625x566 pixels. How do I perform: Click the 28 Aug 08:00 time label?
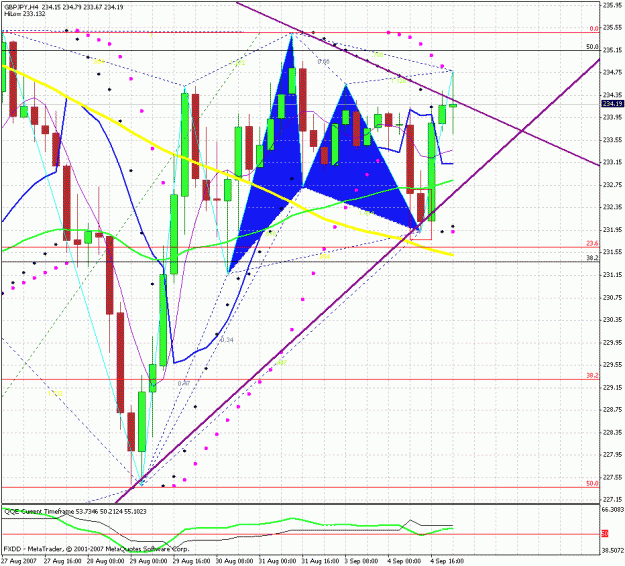105,561
